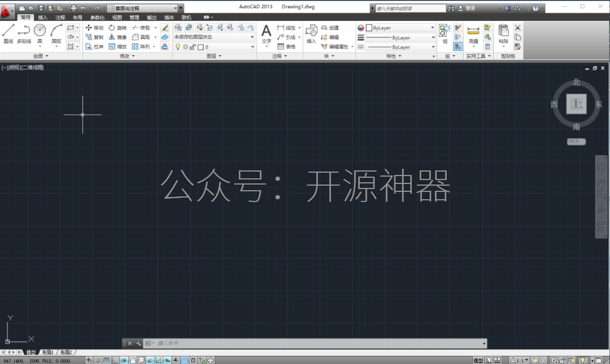
Task: Click the Move (移动) button
Action: pyautogui.click(x=94, y=28)
